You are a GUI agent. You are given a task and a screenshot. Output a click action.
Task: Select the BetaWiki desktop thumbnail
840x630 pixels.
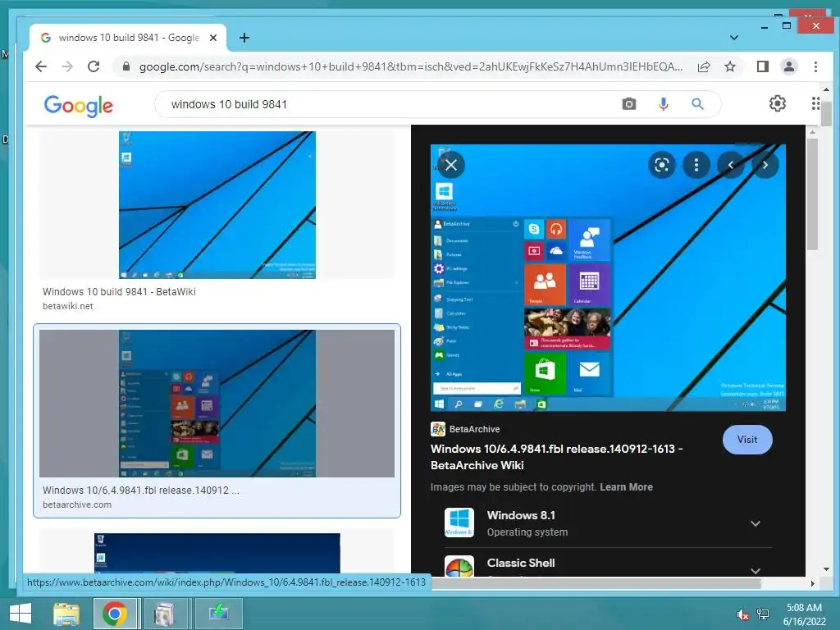click(x=217, y=204)
